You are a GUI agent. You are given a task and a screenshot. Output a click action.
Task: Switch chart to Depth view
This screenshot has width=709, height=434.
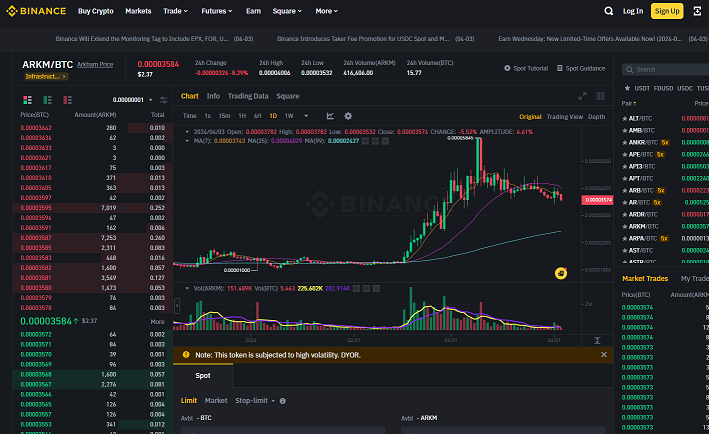pyautogui.click(x=596, y=117)
